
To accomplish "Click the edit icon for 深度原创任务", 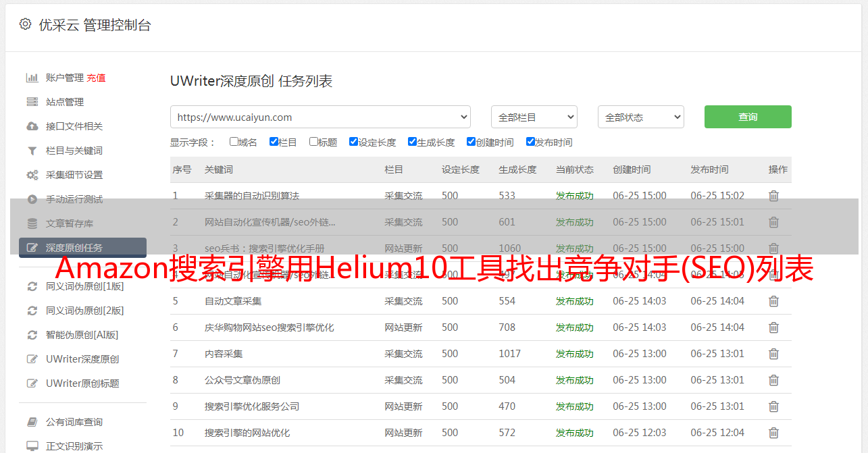I will pos(32,248).
